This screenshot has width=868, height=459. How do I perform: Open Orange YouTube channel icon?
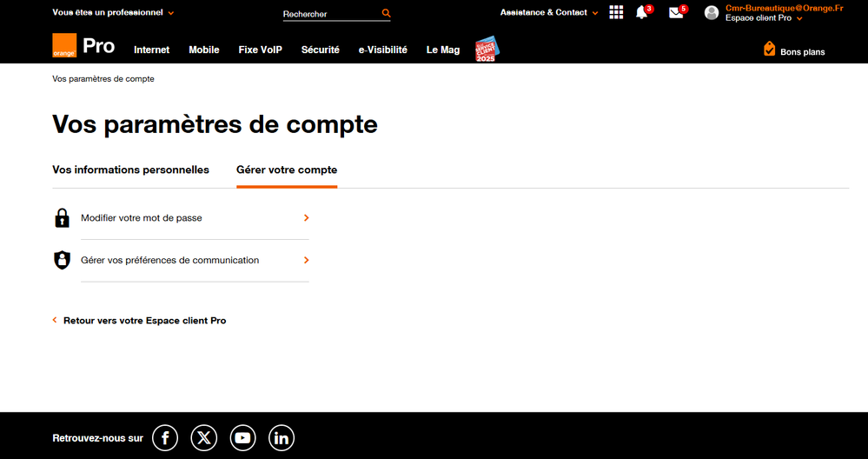[242, 438]
